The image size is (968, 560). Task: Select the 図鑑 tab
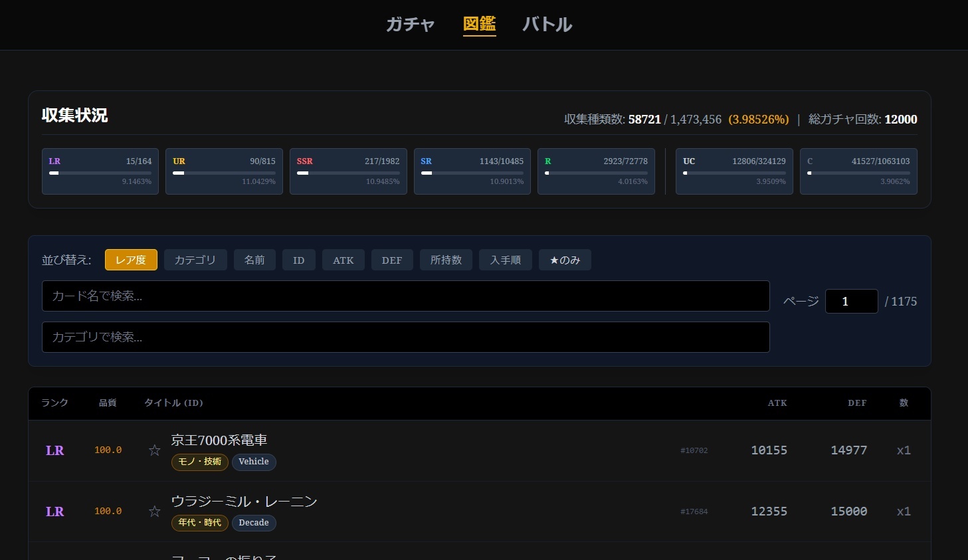(479, 25)
